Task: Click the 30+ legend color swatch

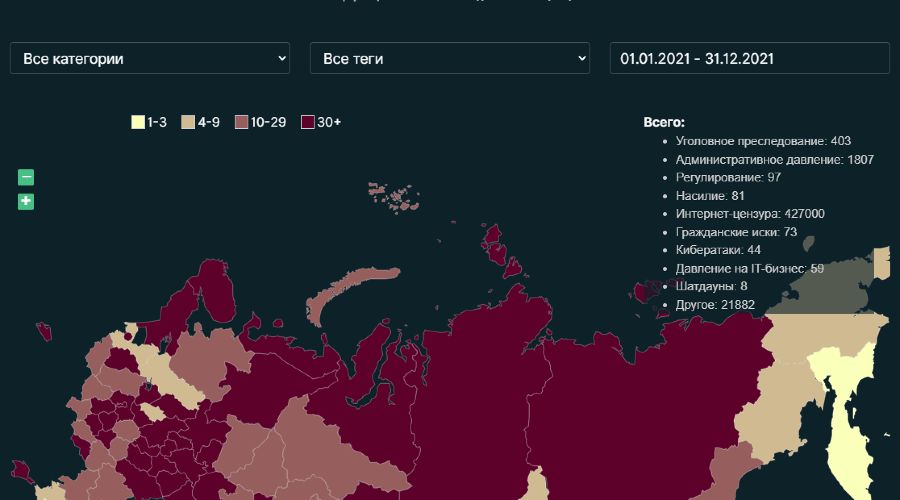Action: click(308, 123)
